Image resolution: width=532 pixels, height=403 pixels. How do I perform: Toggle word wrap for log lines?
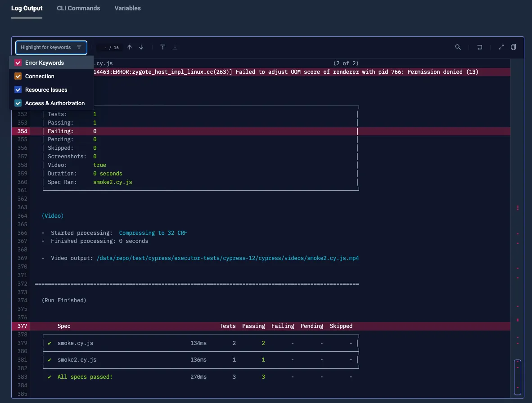click(479, 47)
